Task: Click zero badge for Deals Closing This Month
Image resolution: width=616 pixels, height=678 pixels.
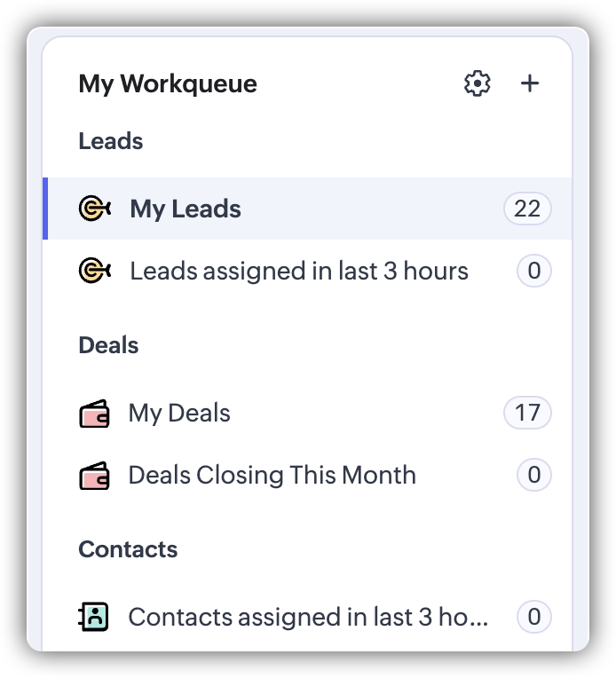Action: click(534, 476)
